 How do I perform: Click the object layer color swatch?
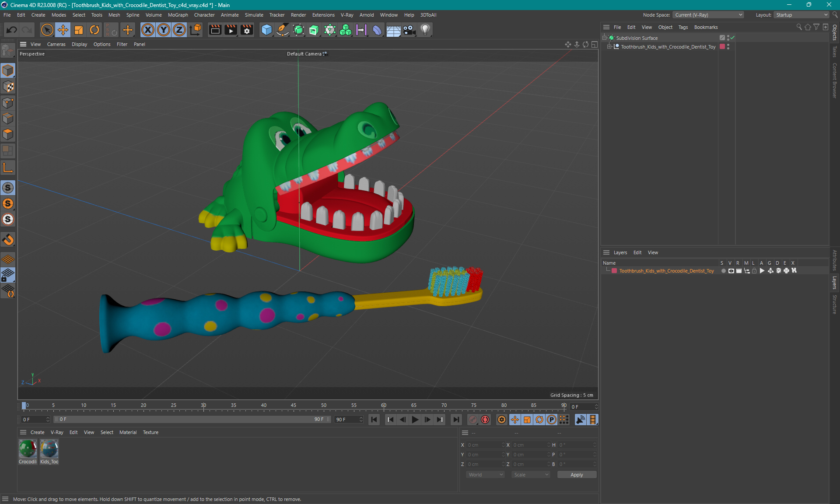coord(722,47)
